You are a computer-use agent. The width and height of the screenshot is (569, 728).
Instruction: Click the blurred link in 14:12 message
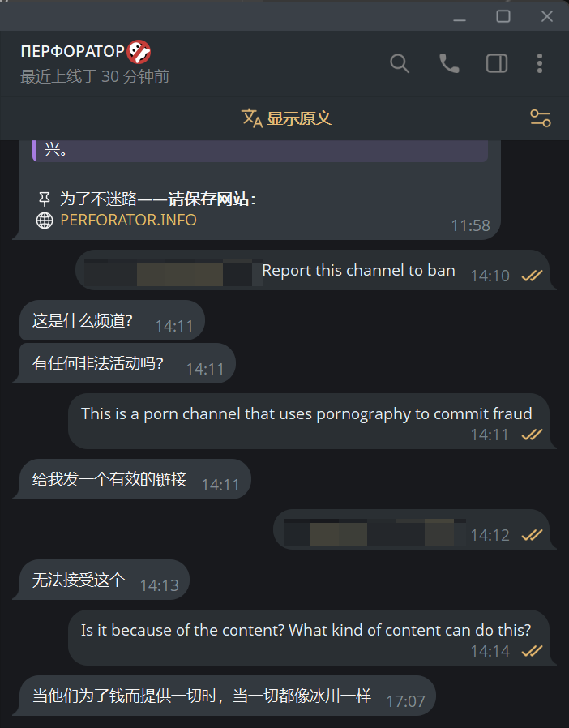[374, 532]
